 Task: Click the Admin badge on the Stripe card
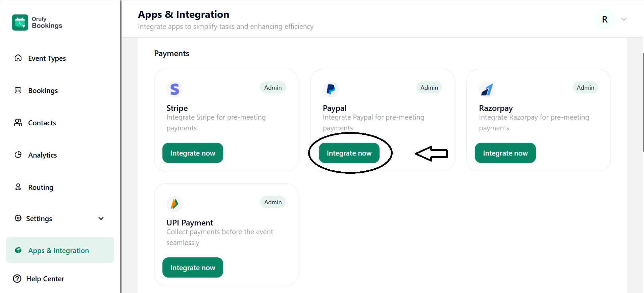click(273, 87)
